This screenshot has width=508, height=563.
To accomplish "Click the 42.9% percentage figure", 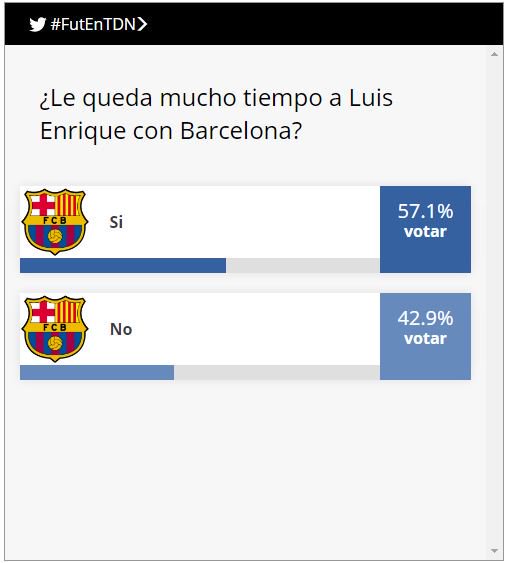I will (425, 318).
